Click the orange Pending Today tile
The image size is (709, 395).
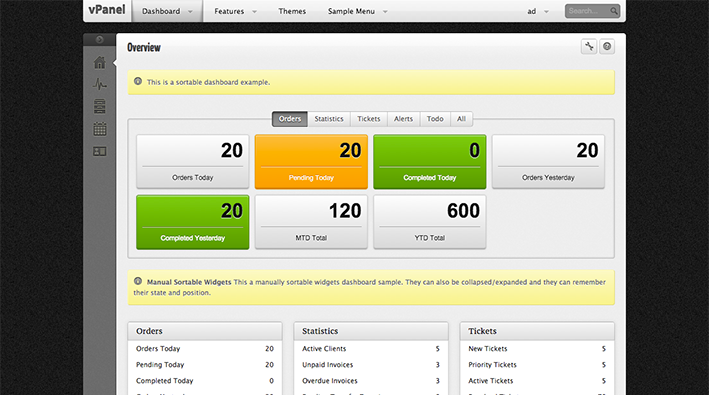click(311, 161)
